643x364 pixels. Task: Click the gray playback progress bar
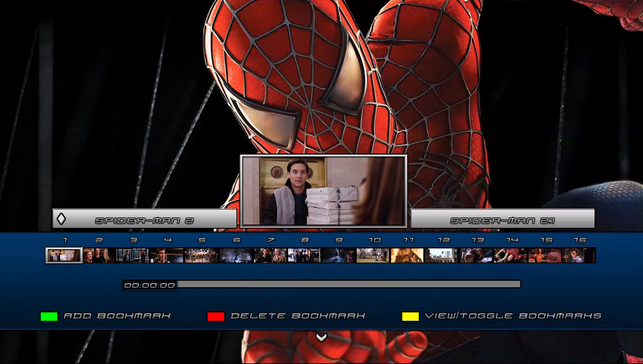pyautogui.click(x=348, y=284)
